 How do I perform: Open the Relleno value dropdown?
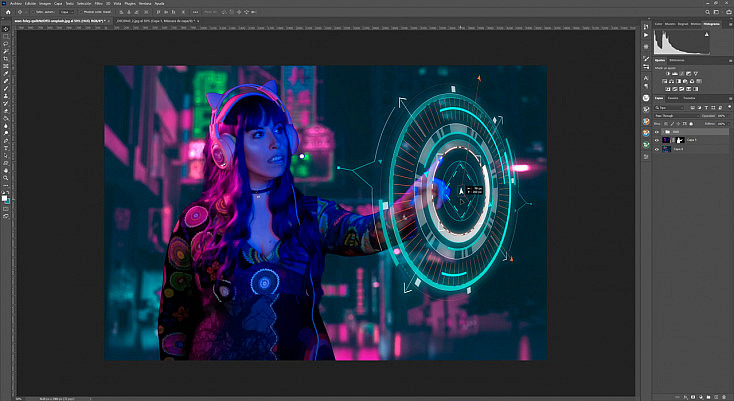point(729,124)
